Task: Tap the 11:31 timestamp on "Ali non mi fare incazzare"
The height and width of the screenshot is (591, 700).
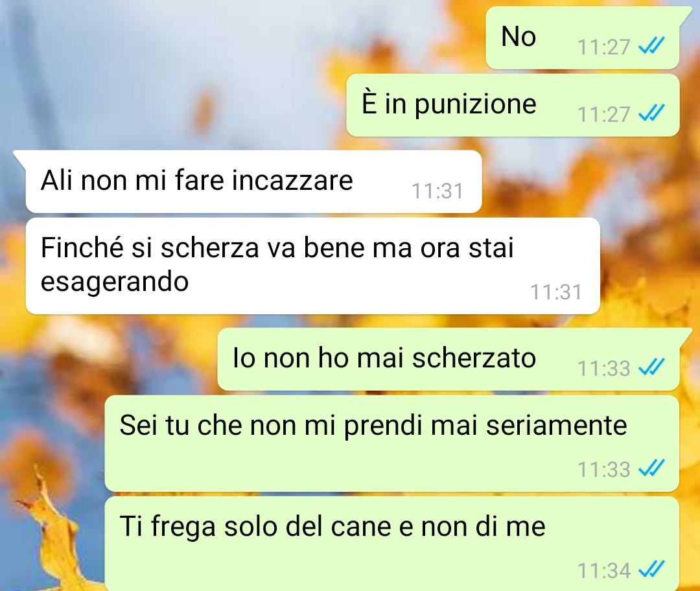Action: coord(437,191)
